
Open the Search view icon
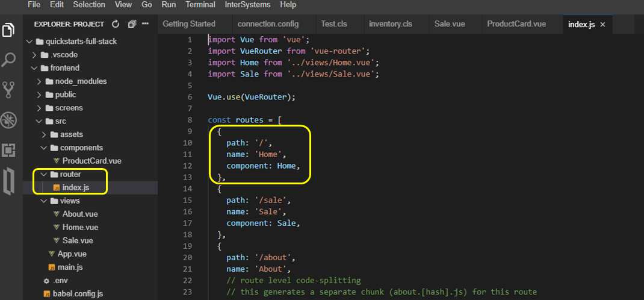(9, 60)
